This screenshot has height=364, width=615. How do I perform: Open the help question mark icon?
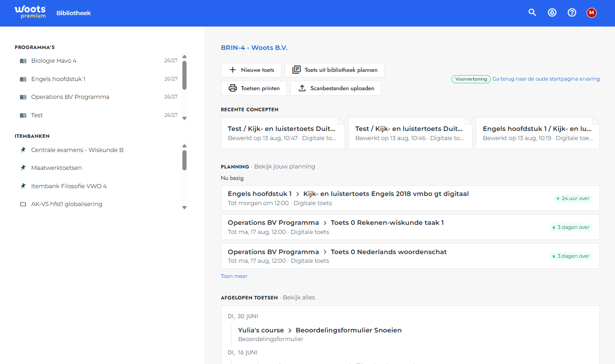[572, 13]
